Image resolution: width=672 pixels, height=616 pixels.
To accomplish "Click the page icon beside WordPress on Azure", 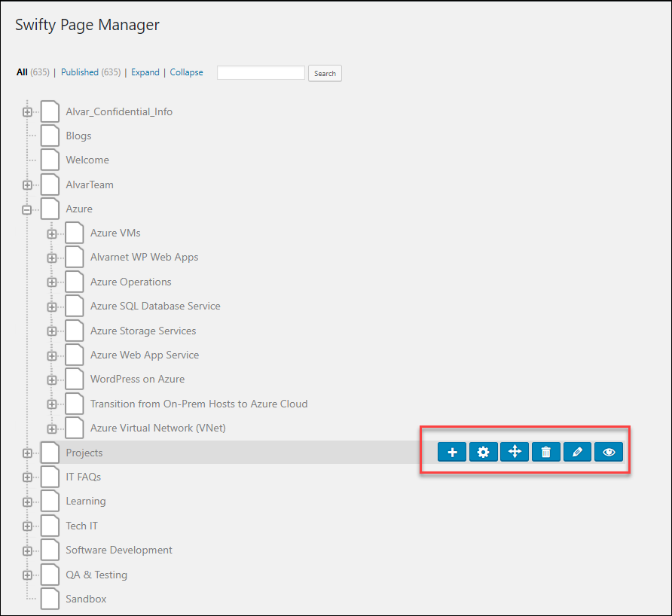I will click(x=75, y=379).
